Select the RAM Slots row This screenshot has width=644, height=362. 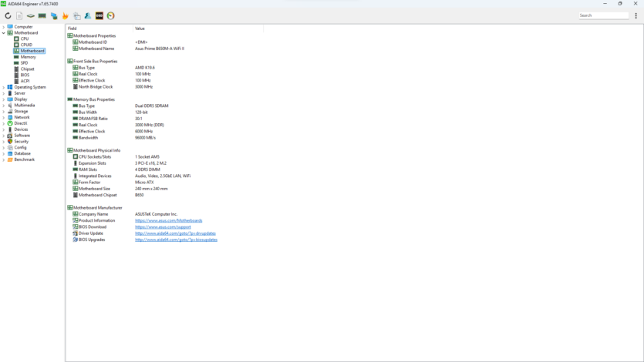116,169
